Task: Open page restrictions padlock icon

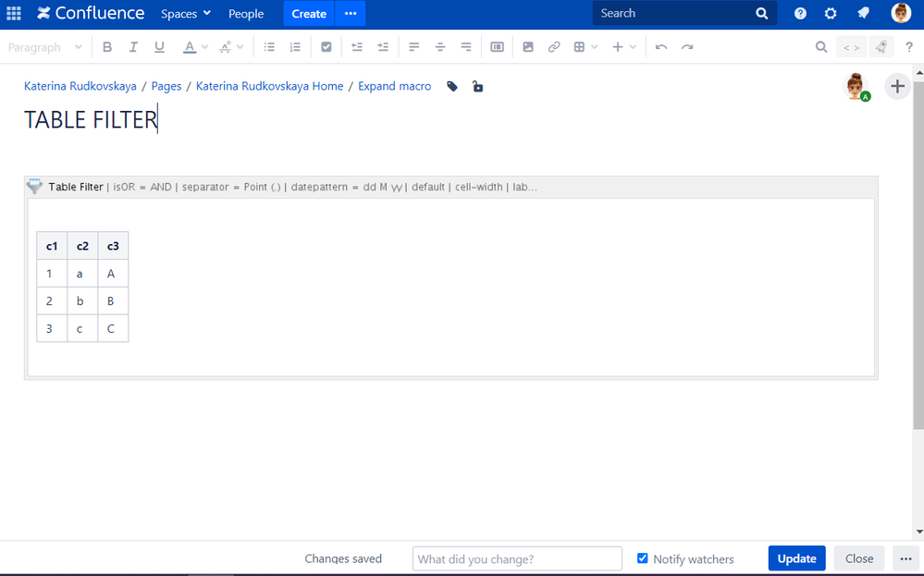Action: 478,87
